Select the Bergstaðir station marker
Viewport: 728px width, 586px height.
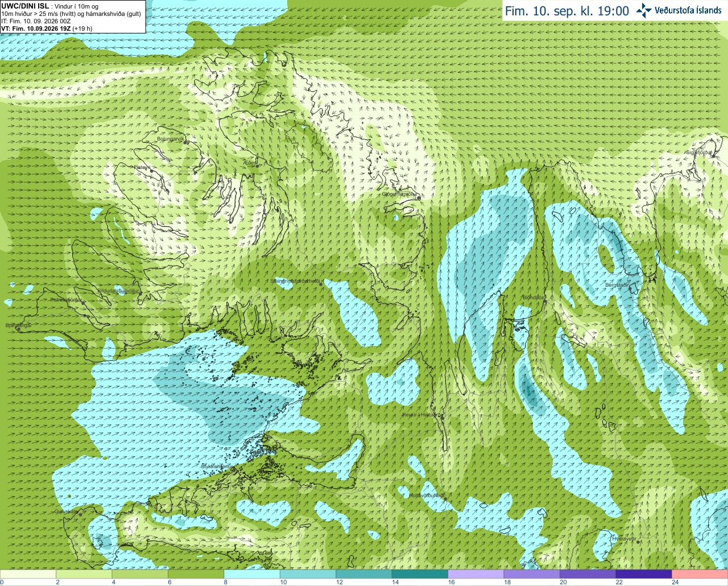(x=630, y=288)
